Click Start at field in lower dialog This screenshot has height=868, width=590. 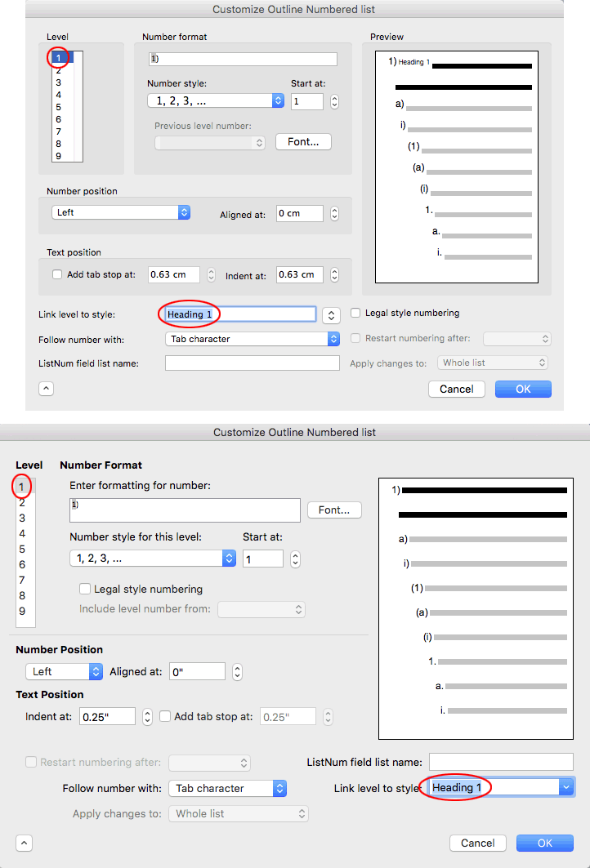(x=263, y=559)
